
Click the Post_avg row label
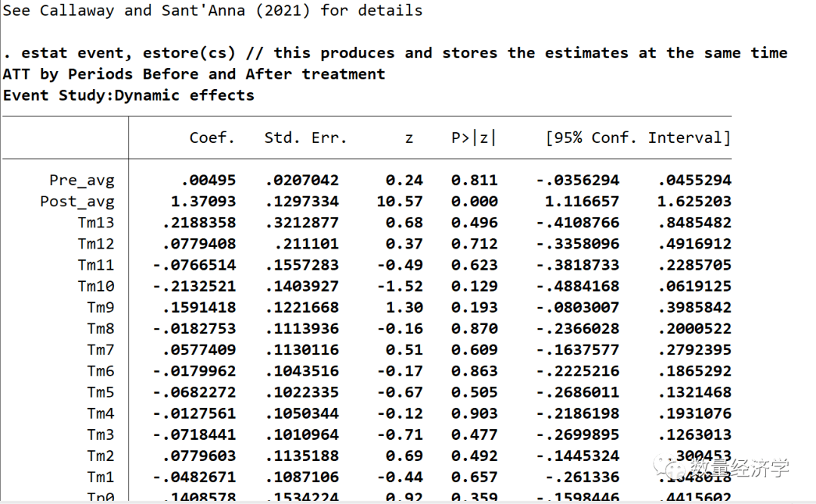click(x=77, y=201)
